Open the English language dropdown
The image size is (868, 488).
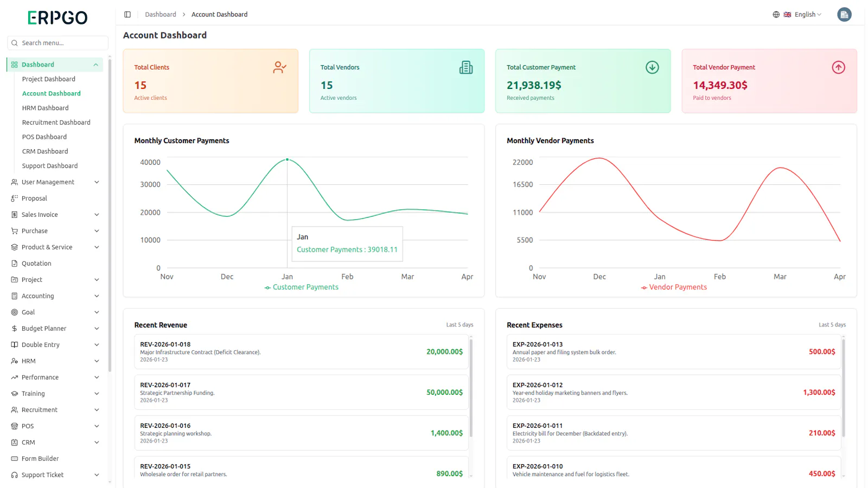coord(803,15)
